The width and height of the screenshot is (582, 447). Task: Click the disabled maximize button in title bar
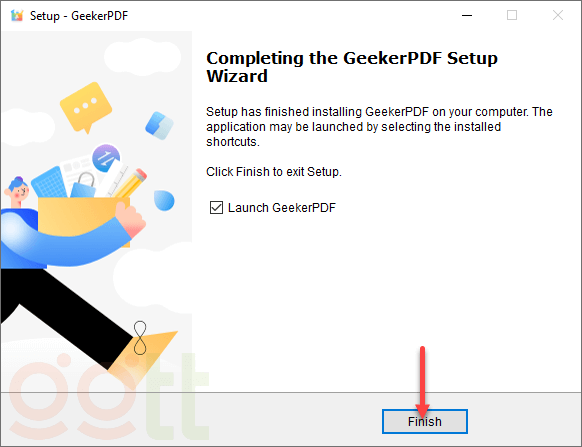[512, 16]
